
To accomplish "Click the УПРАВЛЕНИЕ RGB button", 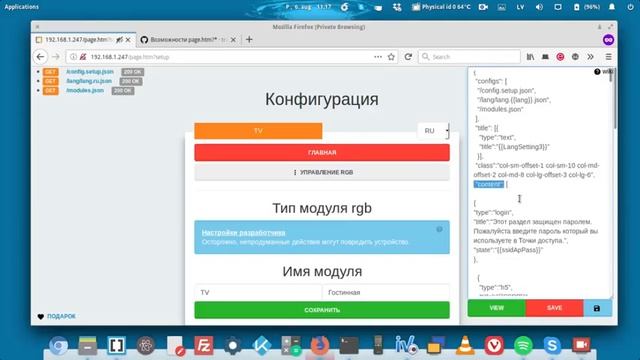I will pyautogui.click(x=322, y=172).
